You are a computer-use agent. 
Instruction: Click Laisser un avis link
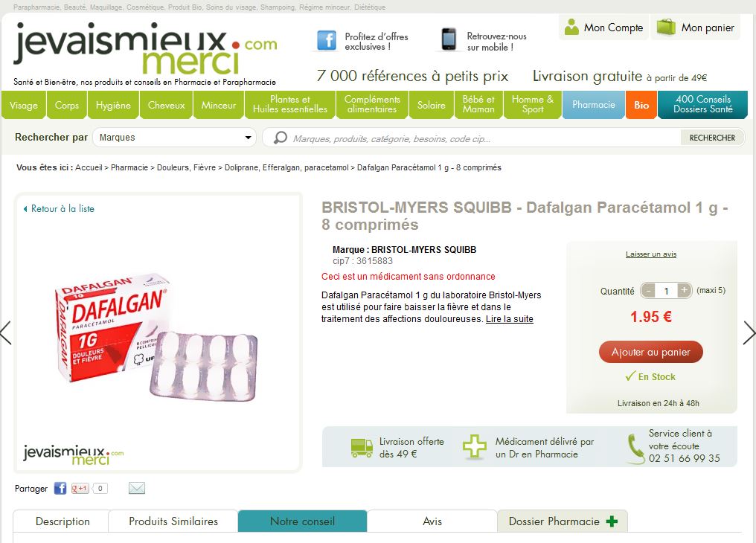(x=651, y=254)
